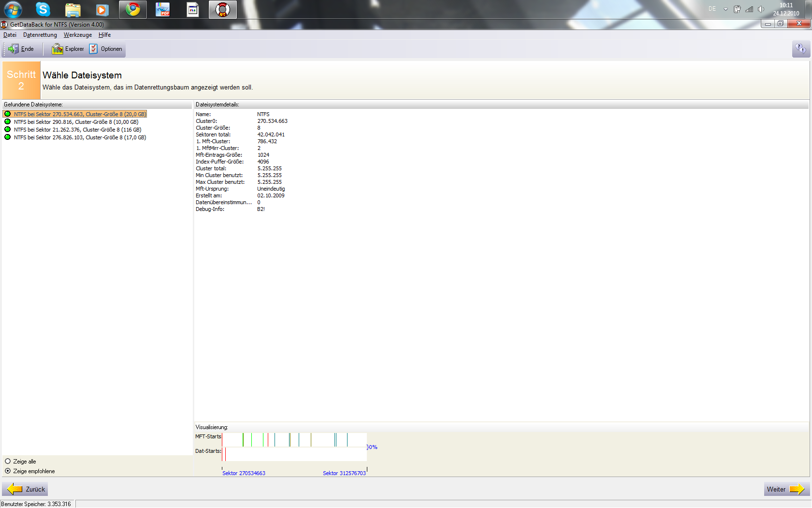Click the Cluster0 value 270.534.663

pyautogui.click(x=272, y=121)
